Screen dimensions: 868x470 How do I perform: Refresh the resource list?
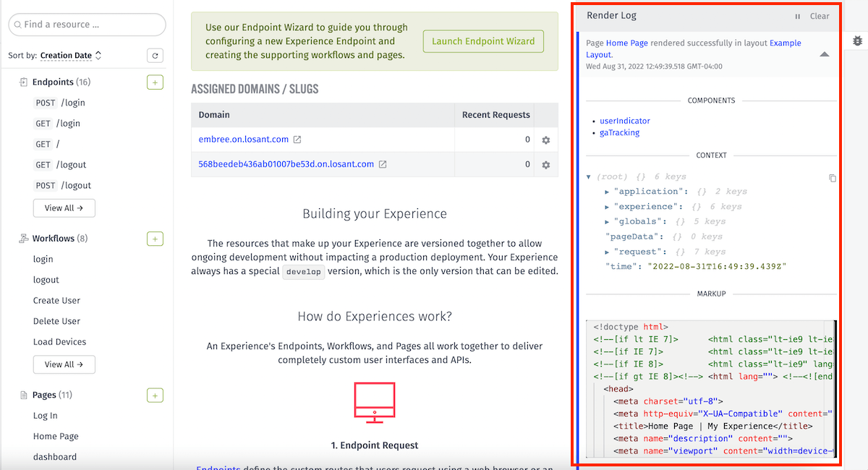(x=155, y=56)
